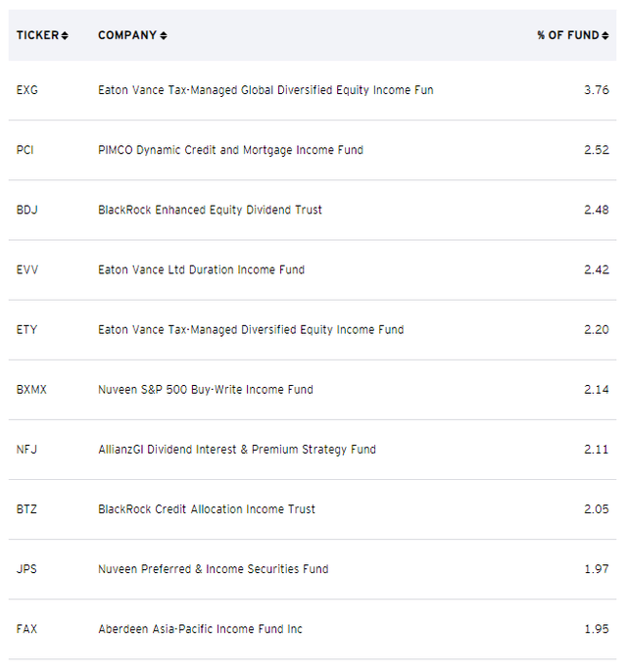Screen dimensions: 627x672
Task: Open Nuveen S&P 500 Buy-Write Income Fund
Action: click(206, 390)
